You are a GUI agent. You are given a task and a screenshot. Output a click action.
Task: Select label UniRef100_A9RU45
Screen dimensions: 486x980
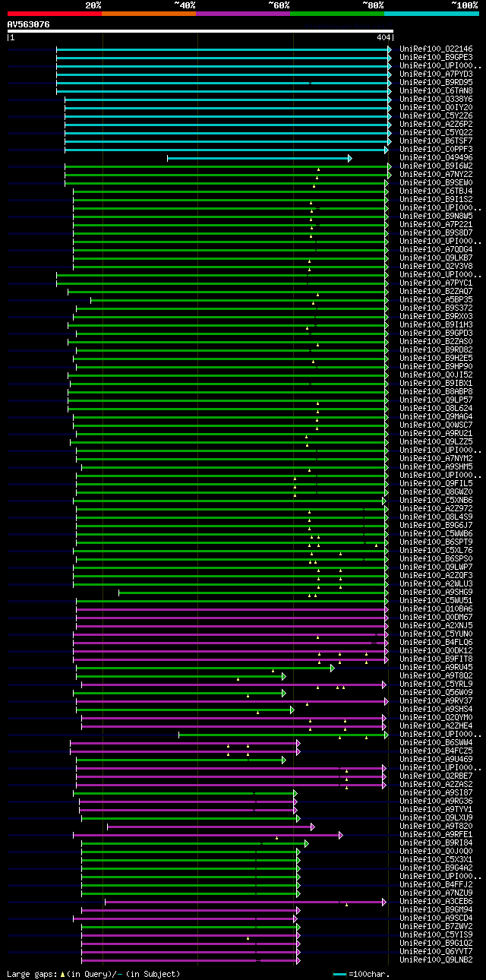click(x=436, y=667)
